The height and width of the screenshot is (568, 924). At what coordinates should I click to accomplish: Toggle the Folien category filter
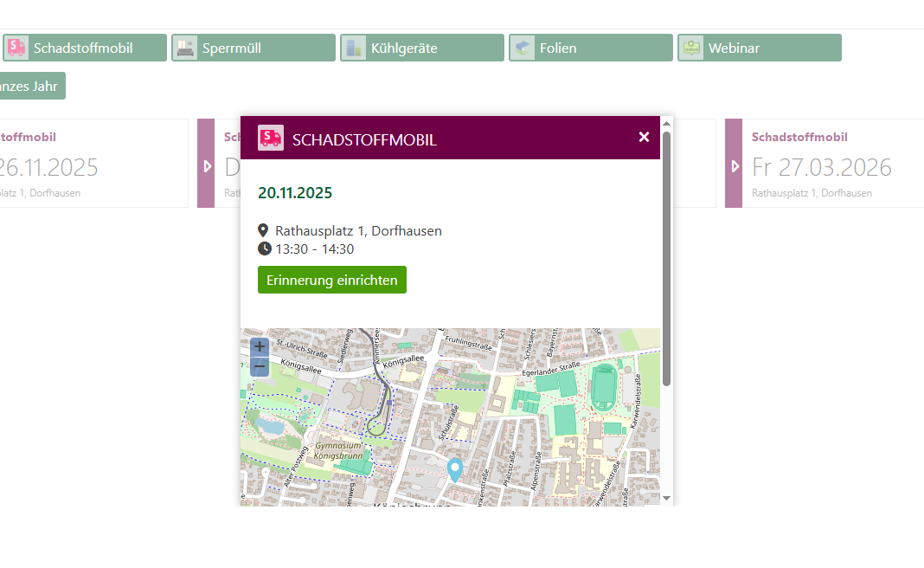pyautogui.click(x=590, y=48)
